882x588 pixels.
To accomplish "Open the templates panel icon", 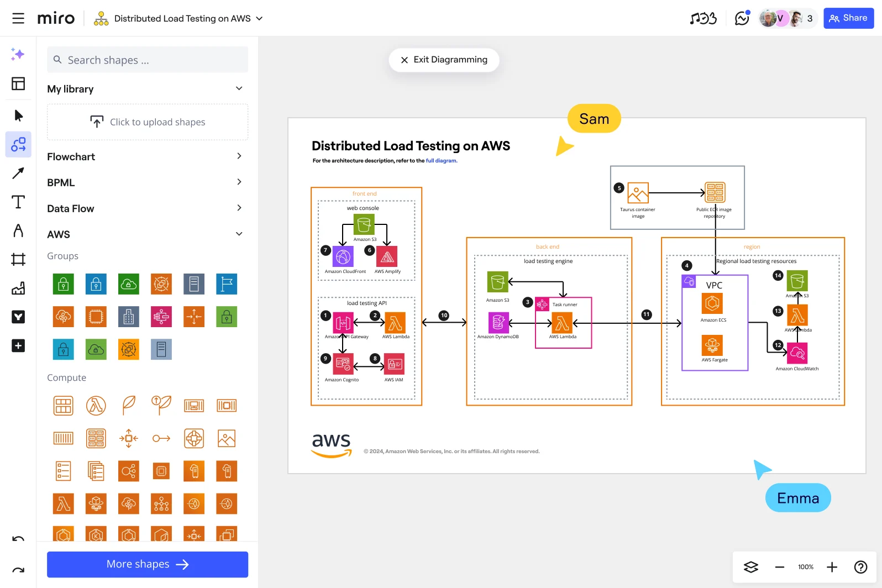I will pos(18,83).
